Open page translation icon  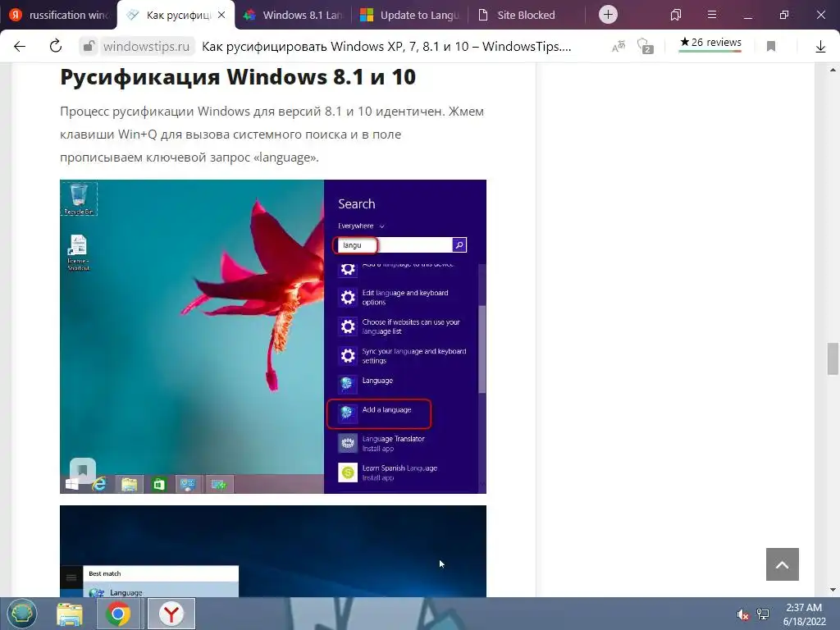pos(619,47)
